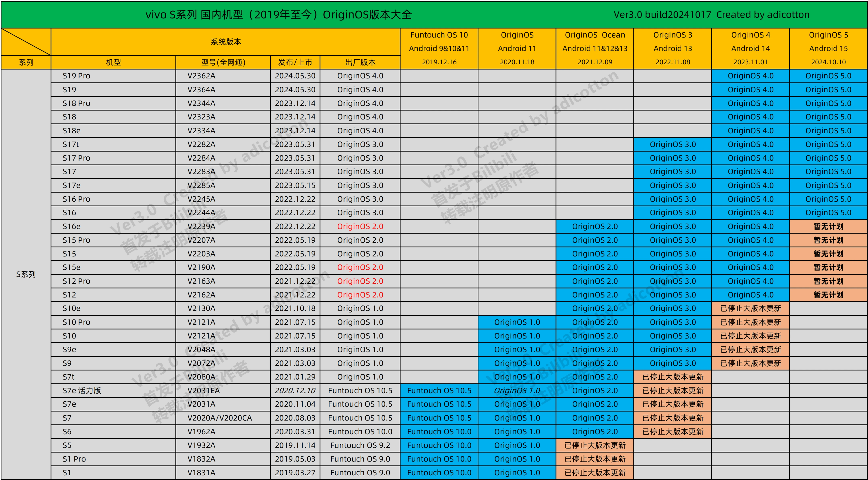Screen dimensions: 868x480
Task: Click the 发布/上市 column header
Action: [x=295, y=62]
